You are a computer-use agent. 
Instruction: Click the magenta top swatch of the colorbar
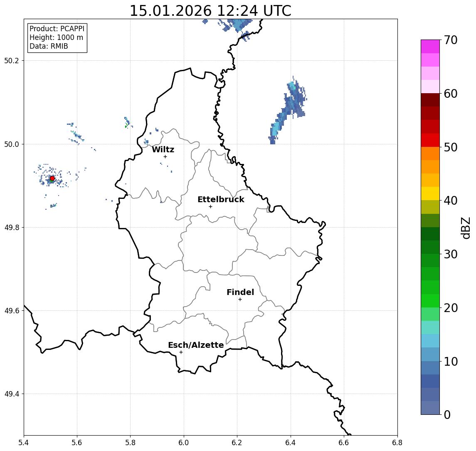tap(430, 47)
